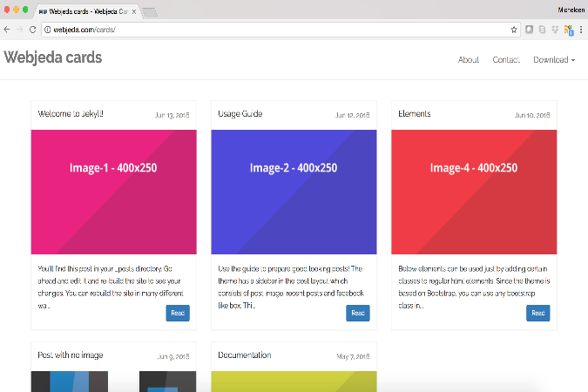The height and width of the screenshot is (392, 588).
Task: Click the green macOS fullscreen window button
Action: (25, 10)
